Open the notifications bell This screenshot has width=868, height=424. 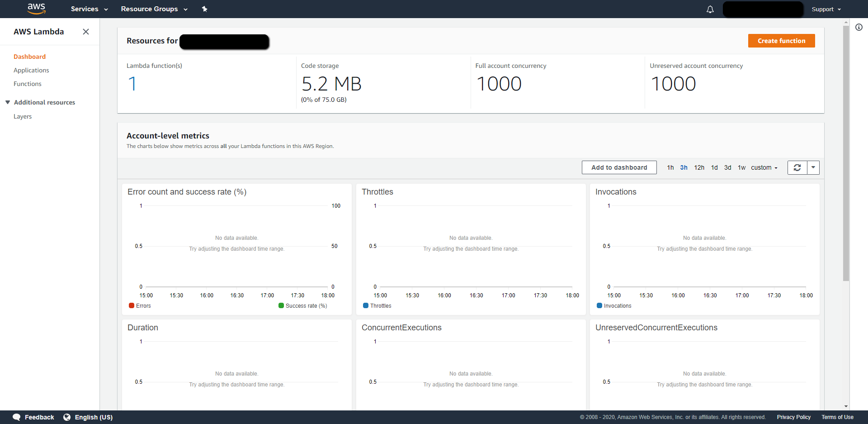point(710,10)
